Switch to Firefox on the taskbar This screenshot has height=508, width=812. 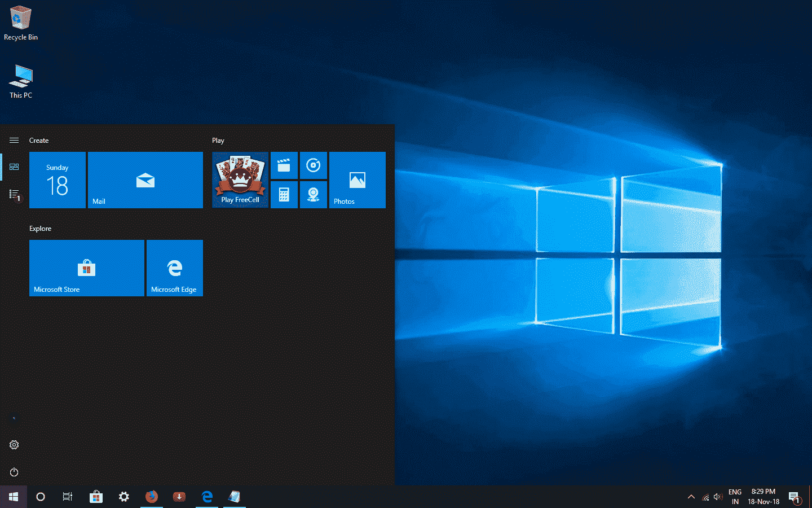tap(152, 497)
